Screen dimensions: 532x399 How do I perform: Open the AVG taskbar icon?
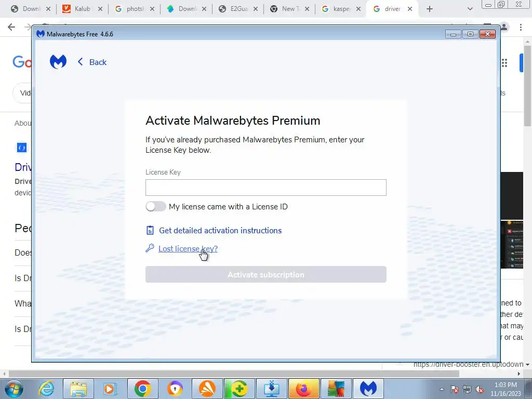point(336,389)
